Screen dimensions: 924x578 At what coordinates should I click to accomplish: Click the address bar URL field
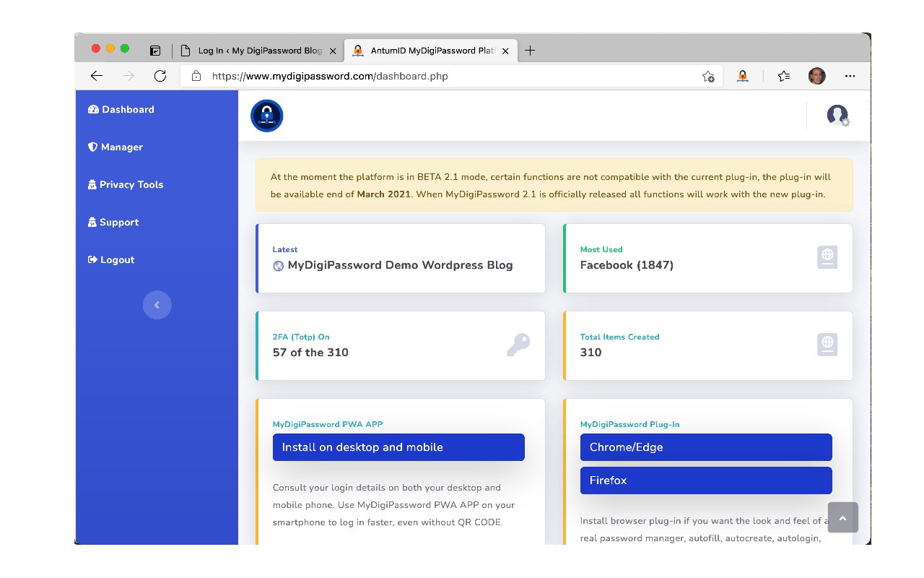452,76
